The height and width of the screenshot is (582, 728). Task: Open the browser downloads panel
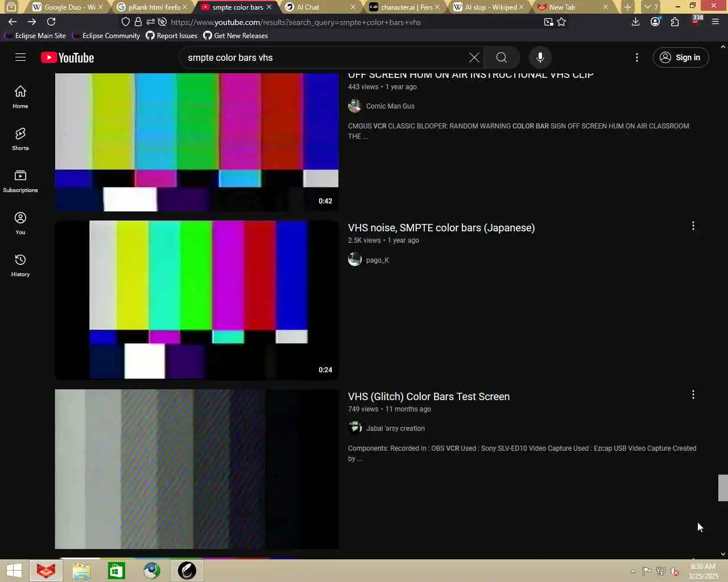click(x=636, y=22)
